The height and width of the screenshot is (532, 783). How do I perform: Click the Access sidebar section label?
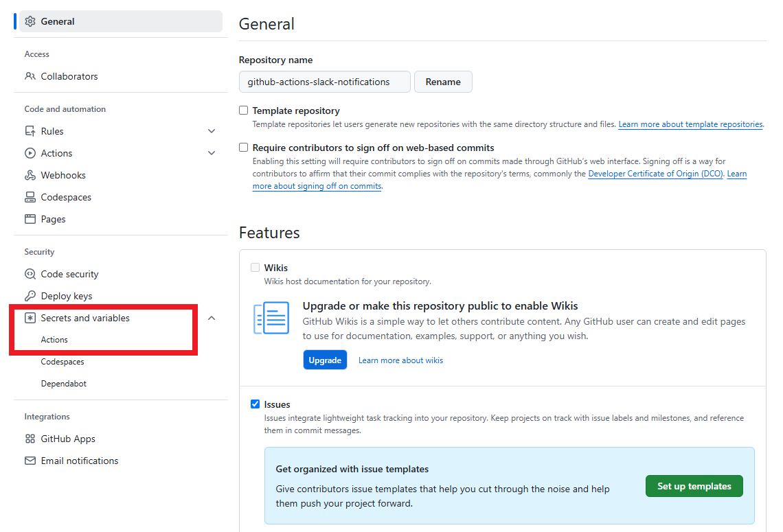coord(37,54)
